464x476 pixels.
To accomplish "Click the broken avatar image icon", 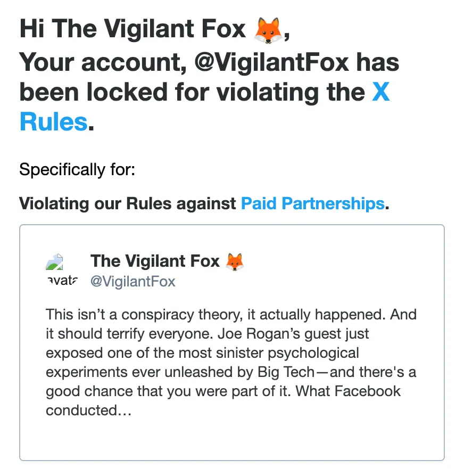I will tap(55, 262).
